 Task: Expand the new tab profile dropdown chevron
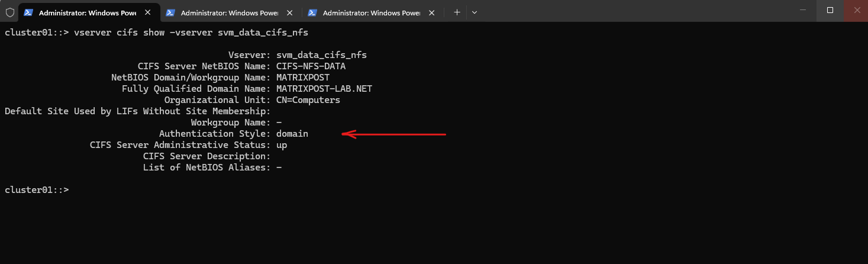(475, 12)
